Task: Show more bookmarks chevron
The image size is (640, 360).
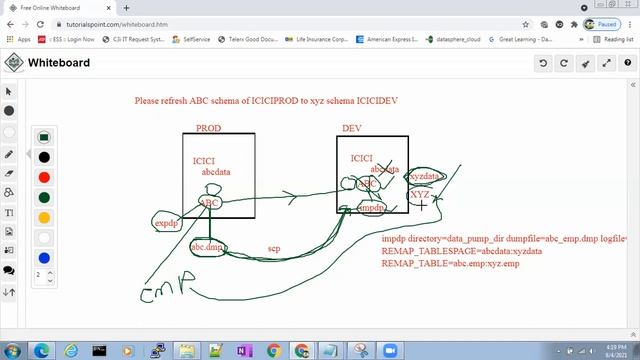Action: point(581,40)
